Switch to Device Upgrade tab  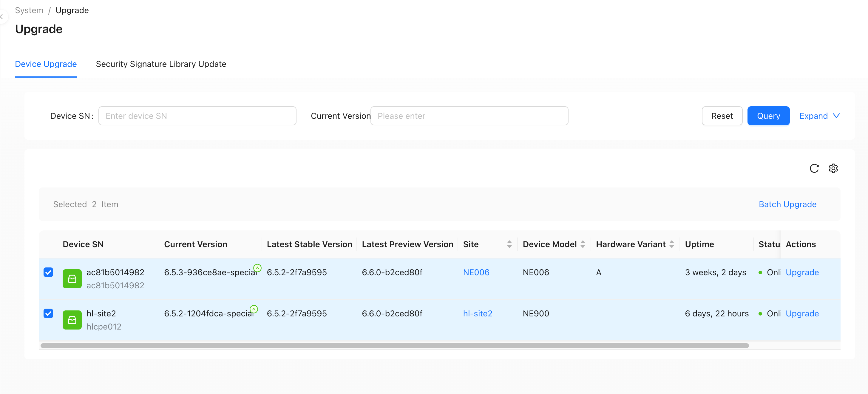pyautogui.click(x=46, y=64)
